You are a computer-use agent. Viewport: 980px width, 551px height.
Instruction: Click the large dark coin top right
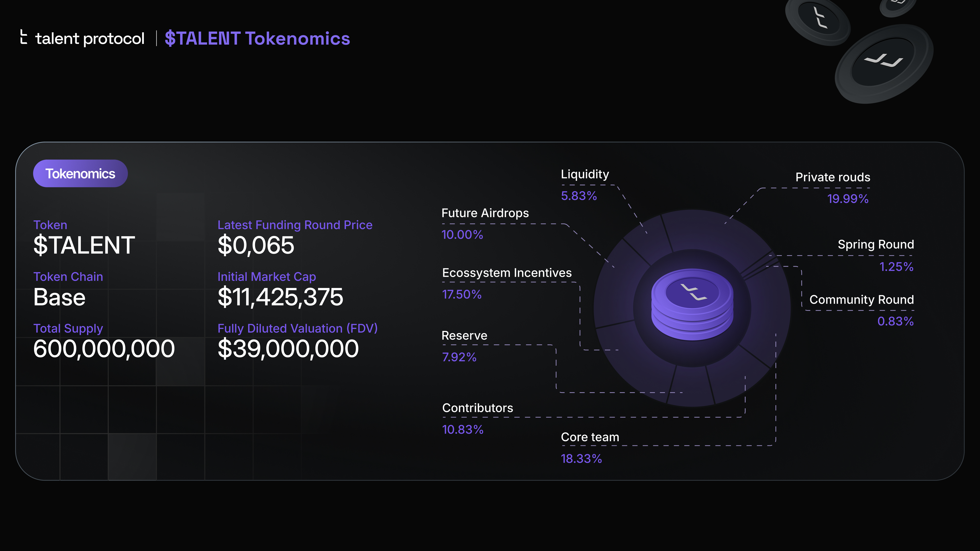click(x=884, y=63)
